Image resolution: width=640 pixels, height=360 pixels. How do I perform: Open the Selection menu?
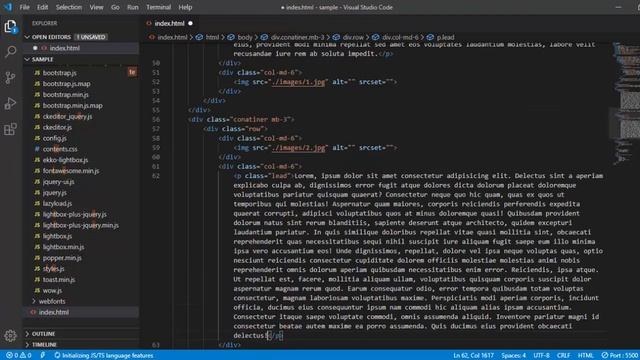[x=69, y=7]
